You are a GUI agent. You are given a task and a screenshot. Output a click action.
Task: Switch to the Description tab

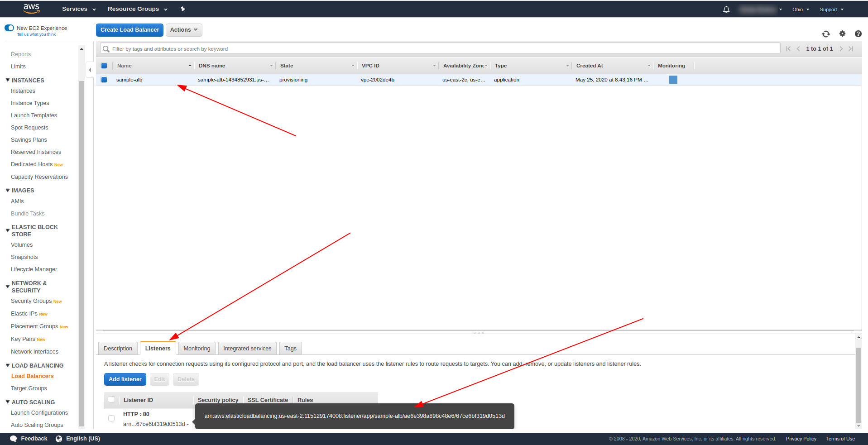pos(118,349)
